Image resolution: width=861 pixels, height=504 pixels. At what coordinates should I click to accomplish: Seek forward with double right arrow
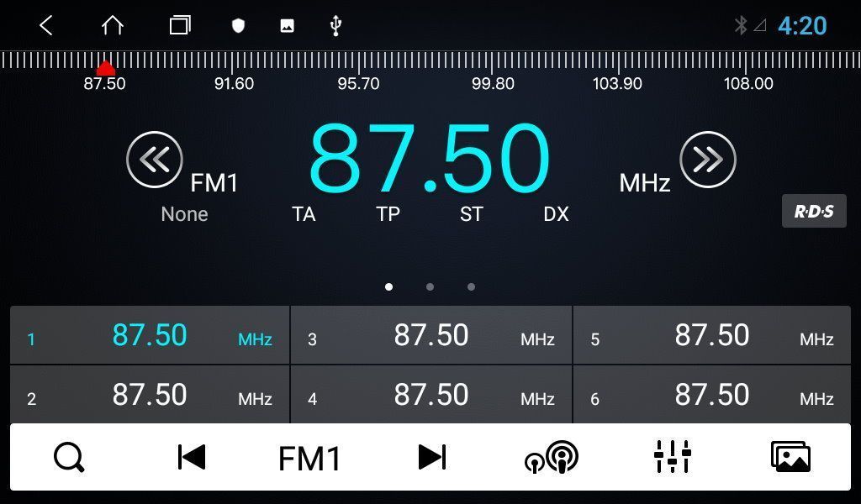coord(707,160)
